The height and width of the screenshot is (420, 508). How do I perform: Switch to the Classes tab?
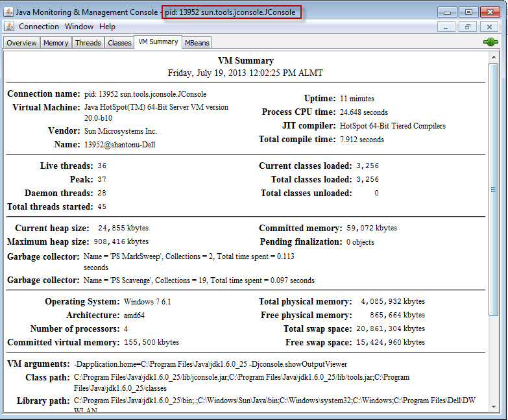coord(119,43)
